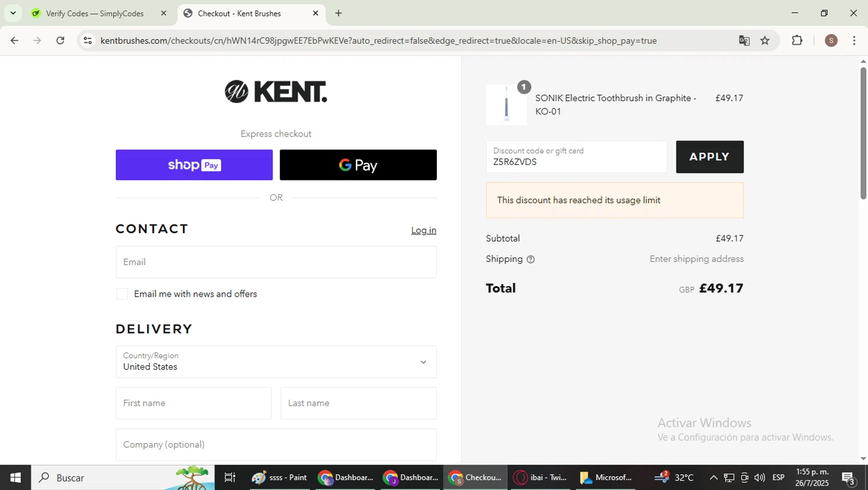Open the weather 32°C taskbar widget
The image size is (868, 490).
pos(674,477)
